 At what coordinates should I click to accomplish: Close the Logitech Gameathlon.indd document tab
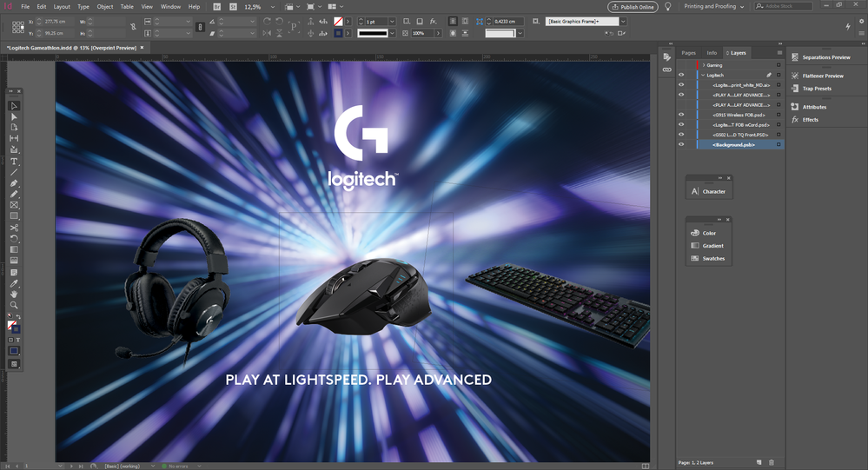(142, 48)
